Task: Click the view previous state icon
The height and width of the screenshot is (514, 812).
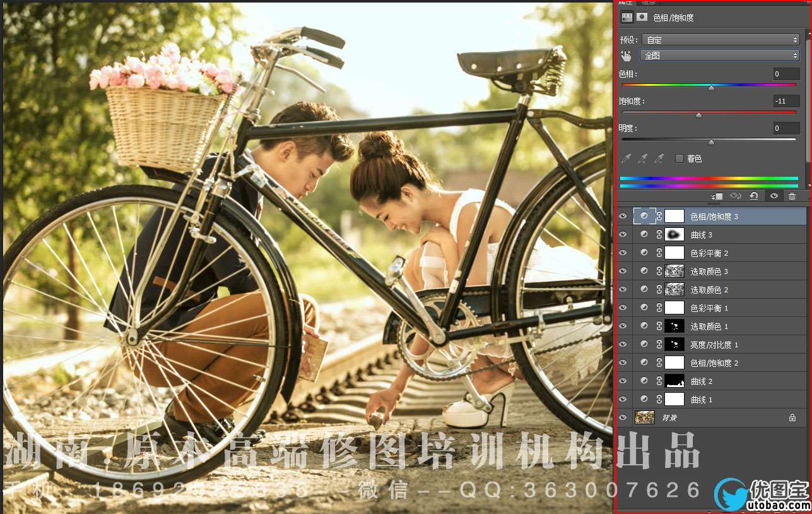Action: pos(736,196)
